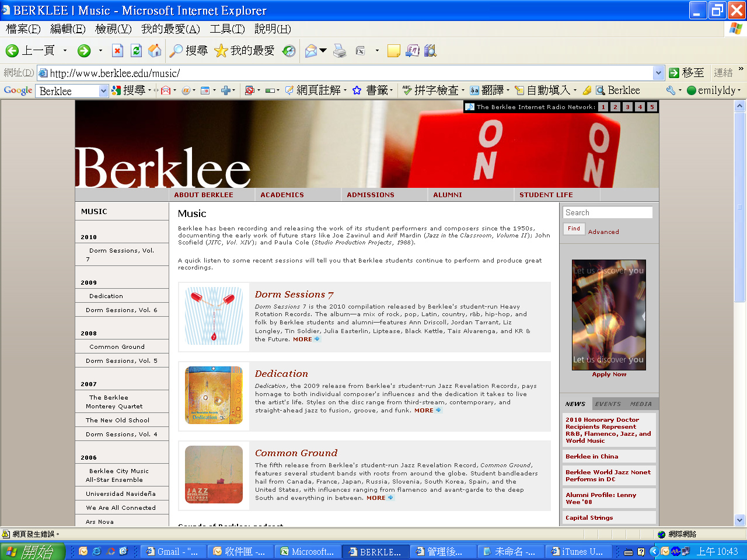This screenshot has width=747, height=560.
Task: Open Favorites (我的最愛) star toolbar button
Action: 244,51
